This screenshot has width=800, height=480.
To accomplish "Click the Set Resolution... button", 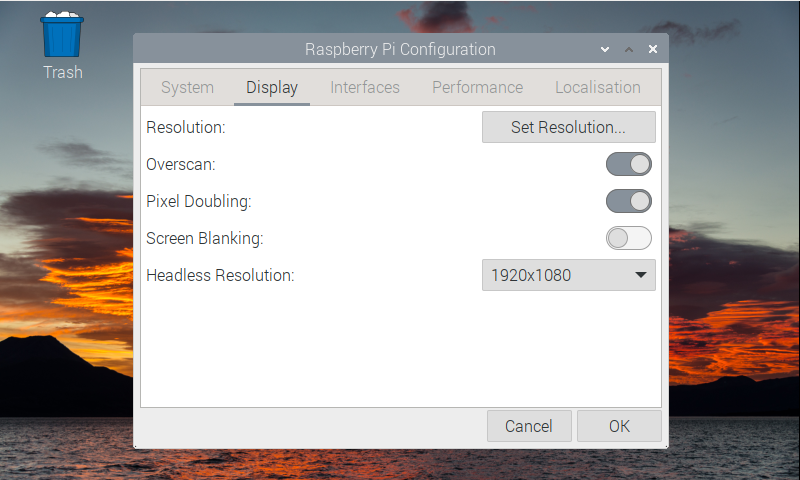I will [x=568, y=127].
